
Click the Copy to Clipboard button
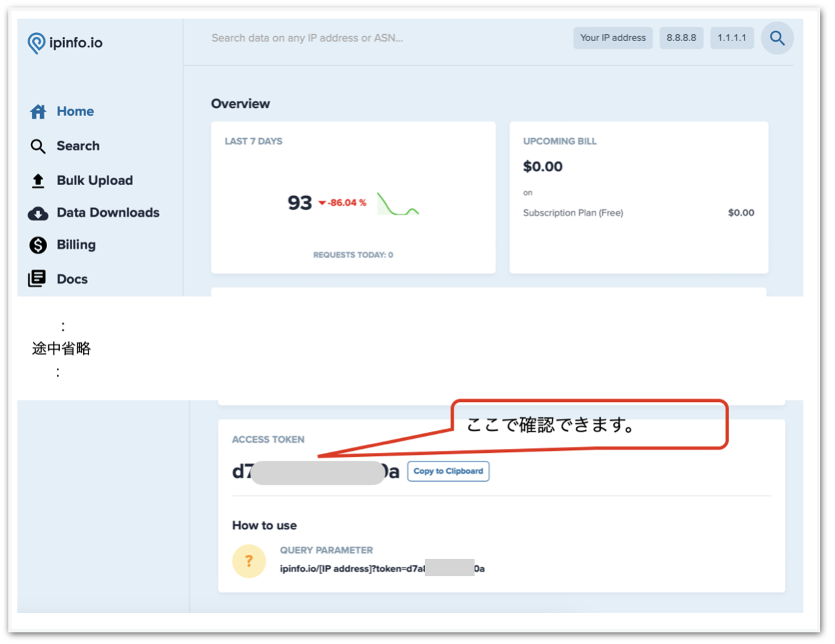click(448, 471)
